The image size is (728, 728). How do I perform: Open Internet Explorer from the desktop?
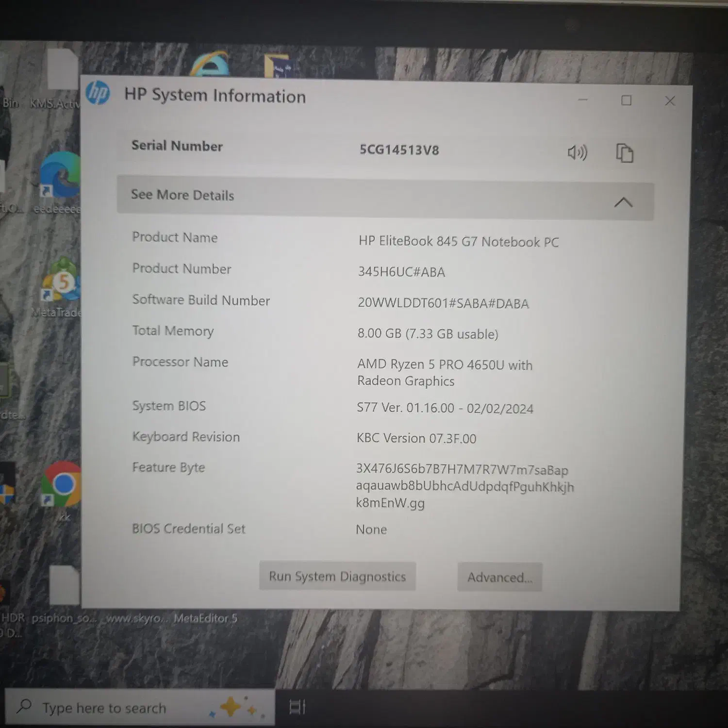[210, 64]
